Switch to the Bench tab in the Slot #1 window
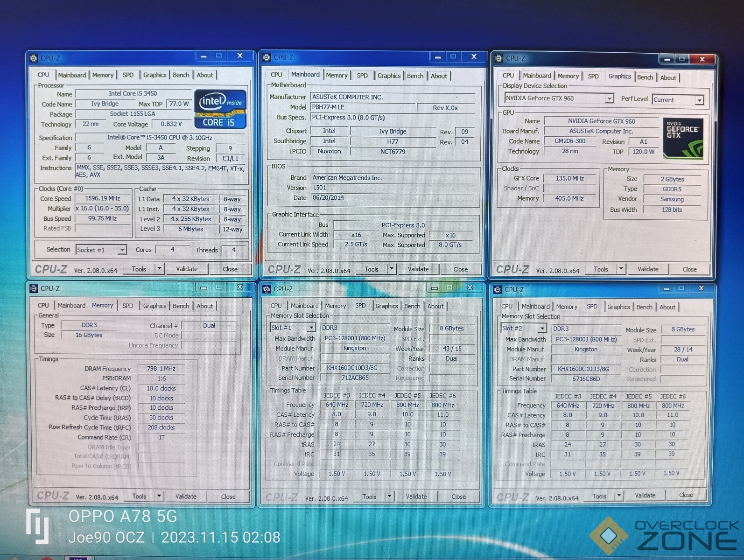Viewport: 744px width, 560px height. pyautogui.click(x=412, y=307)
